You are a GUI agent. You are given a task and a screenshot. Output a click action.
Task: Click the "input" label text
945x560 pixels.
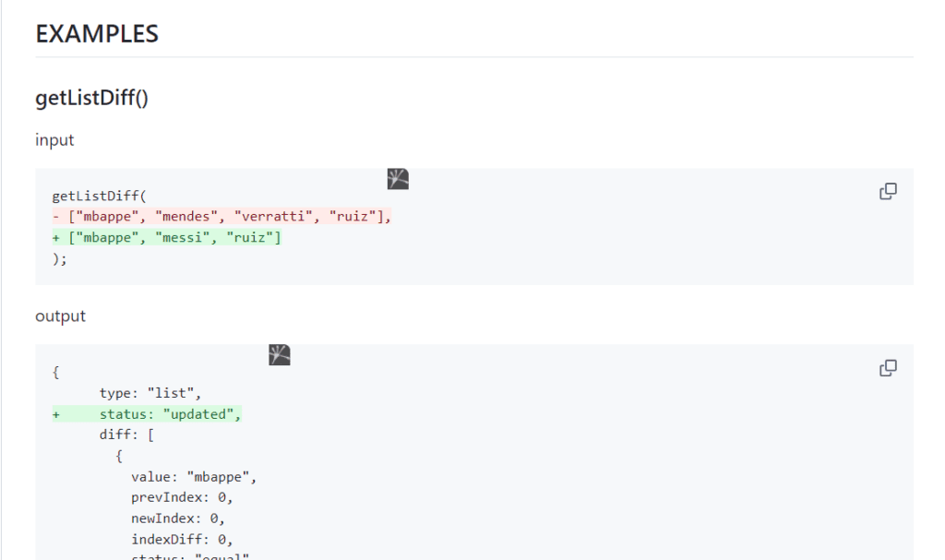(x=54, y=140)
